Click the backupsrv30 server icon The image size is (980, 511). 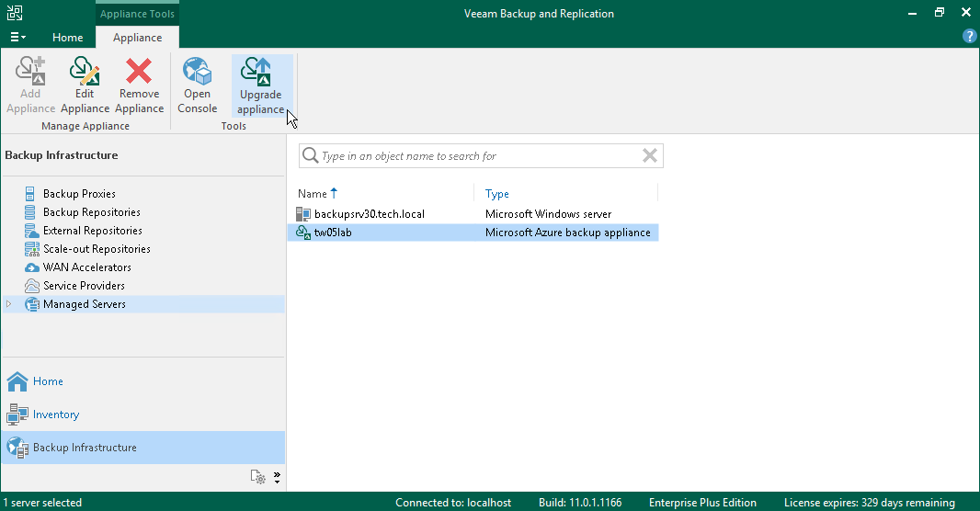pyautogui.click(x=303, y=214)
